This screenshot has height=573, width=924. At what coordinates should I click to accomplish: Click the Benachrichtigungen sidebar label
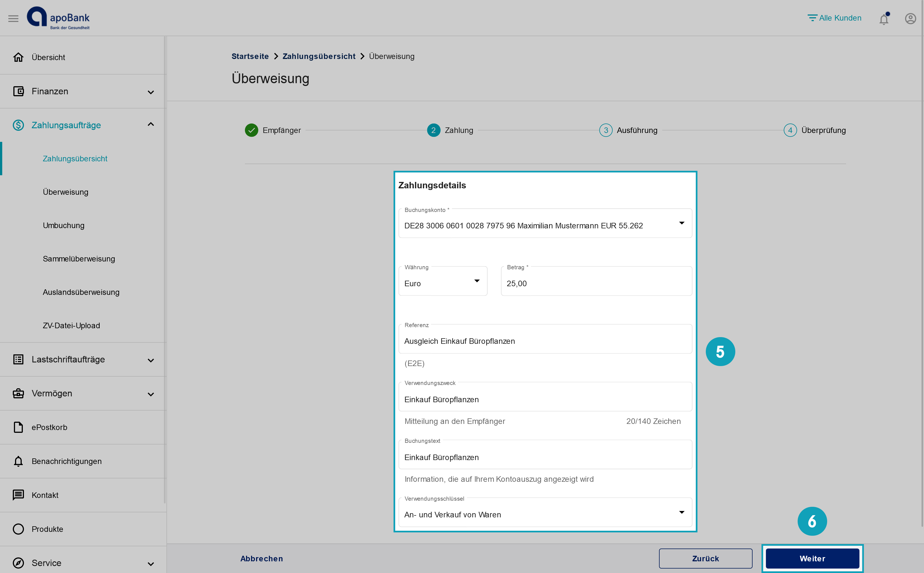(66, 461)
